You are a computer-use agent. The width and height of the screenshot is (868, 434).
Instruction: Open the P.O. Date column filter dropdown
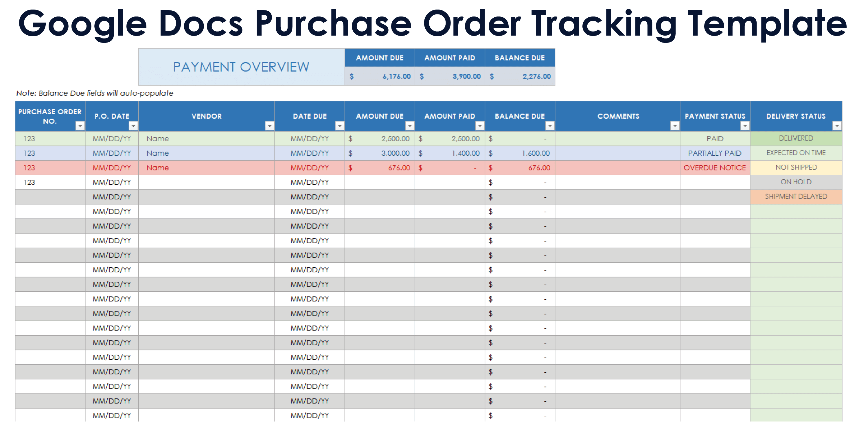pyautogui.click(x=133, y=126)
